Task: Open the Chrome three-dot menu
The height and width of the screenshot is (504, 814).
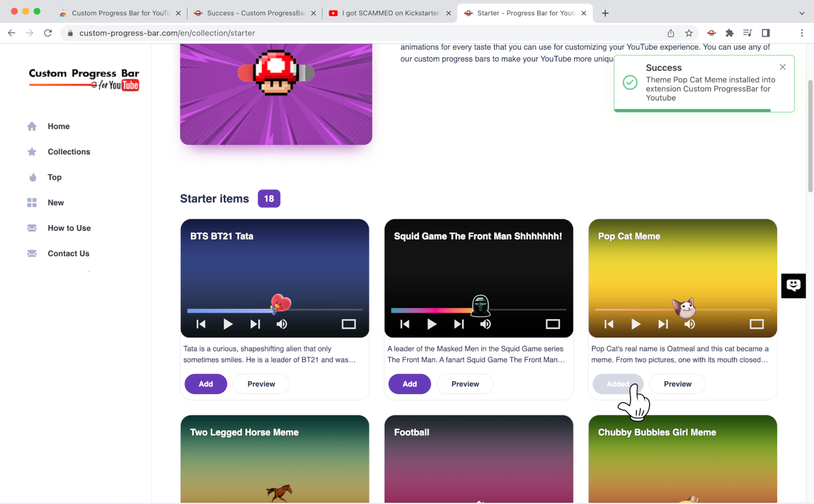Action: click(801, 33)
